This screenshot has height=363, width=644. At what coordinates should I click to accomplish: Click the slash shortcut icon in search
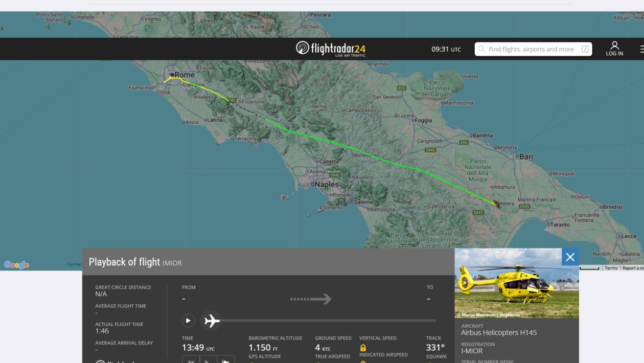click(x=585, y=50)
